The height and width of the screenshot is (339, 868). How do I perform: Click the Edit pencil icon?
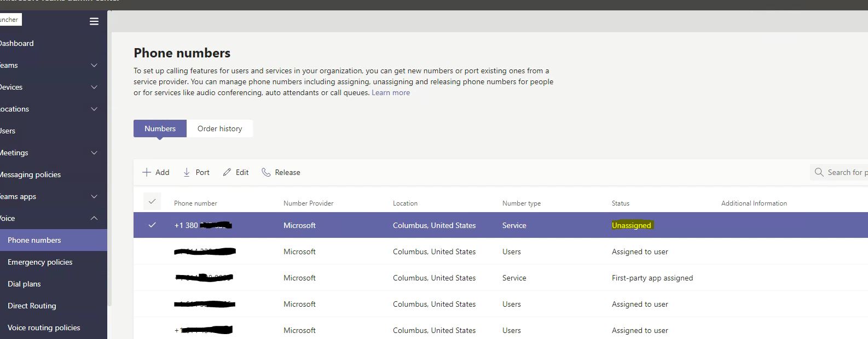point(227,172)
